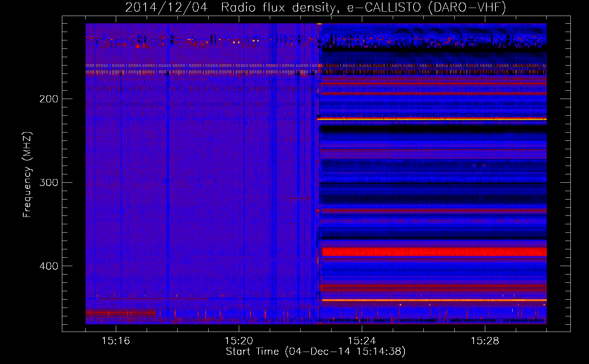
Task: Click the plot title 'Radio flux density, e-CALLISTO (DARO-VHF)'
Action: pyautogui.click(x=363, y=8)
